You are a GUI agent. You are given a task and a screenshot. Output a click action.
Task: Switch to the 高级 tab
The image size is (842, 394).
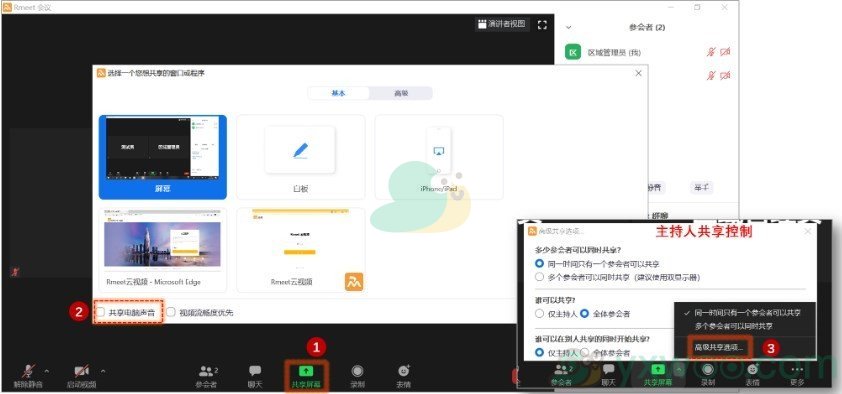(x=401, y=93)
